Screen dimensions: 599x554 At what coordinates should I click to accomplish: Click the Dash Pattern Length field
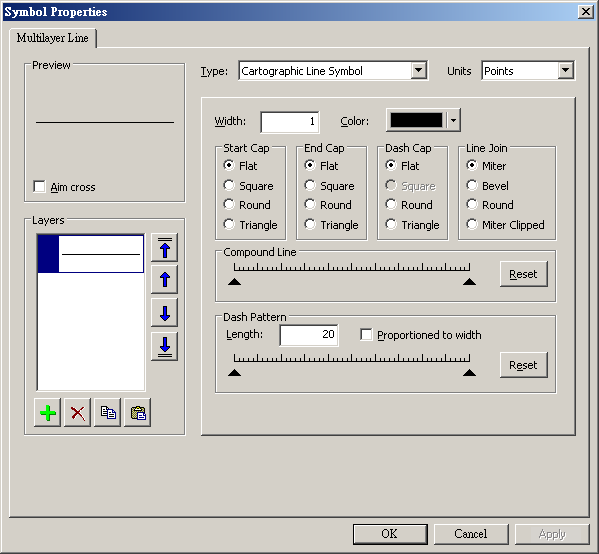[309, 335]
